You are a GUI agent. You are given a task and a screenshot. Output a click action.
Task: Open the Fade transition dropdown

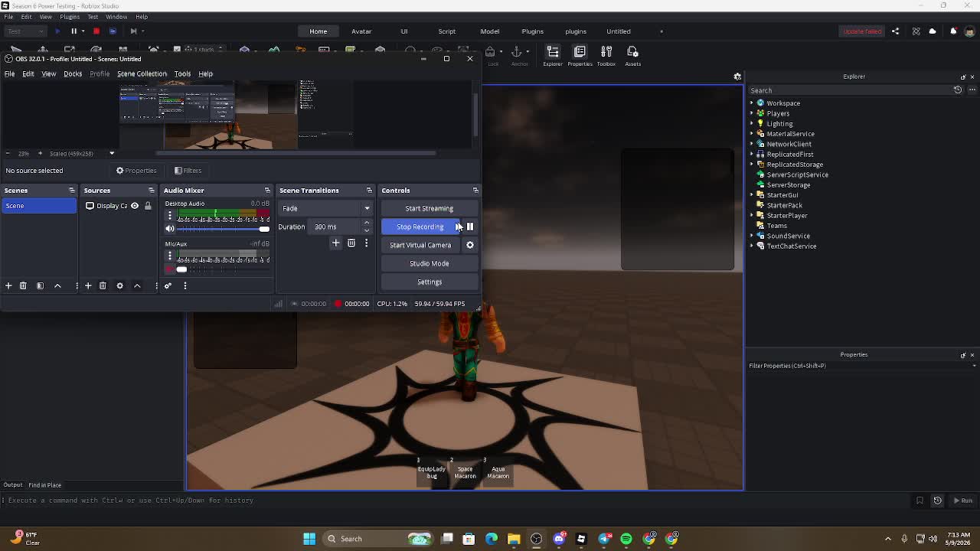[x=325, y=208]
